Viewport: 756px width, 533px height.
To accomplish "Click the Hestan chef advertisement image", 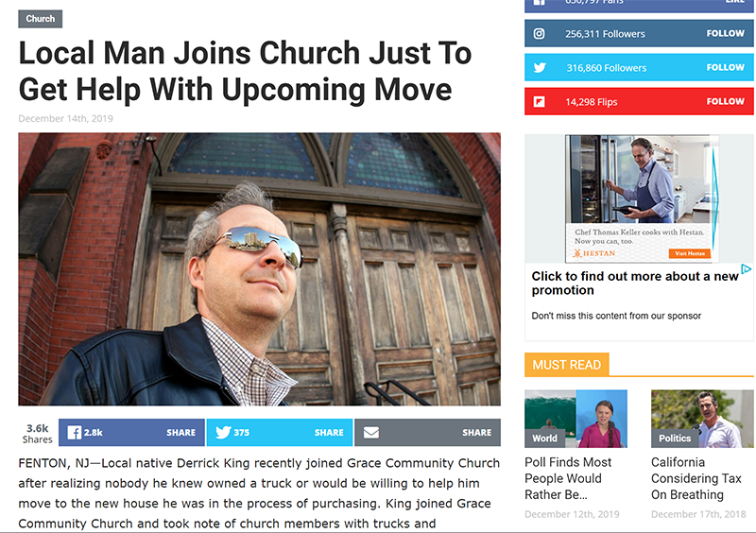I will (642, 198).
